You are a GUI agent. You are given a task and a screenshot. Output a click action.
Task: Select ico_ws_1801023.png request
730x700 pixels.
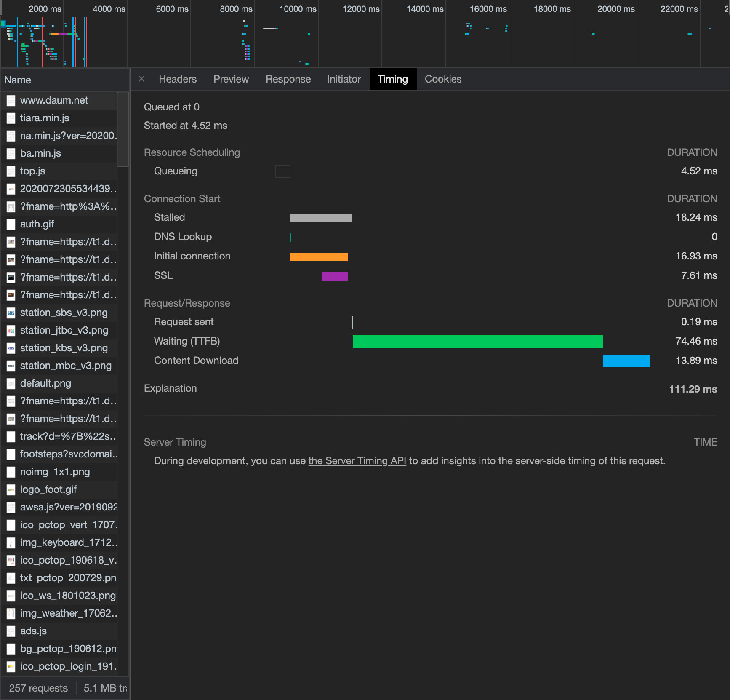(x=59, y=596)
